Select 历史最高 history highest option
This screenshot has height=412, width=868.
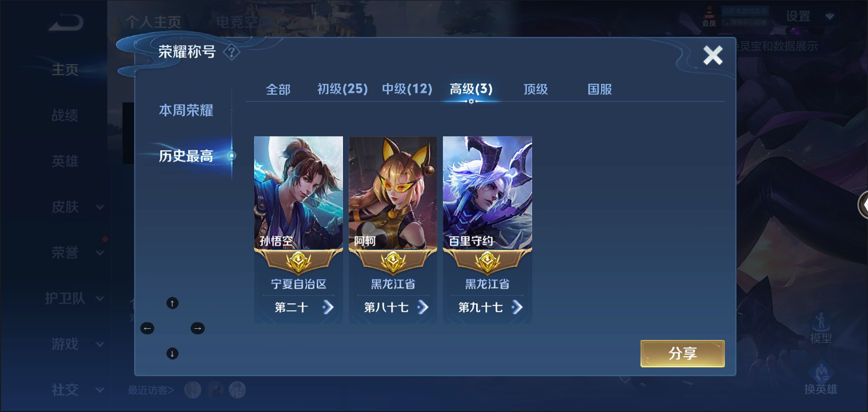(186, 156)
